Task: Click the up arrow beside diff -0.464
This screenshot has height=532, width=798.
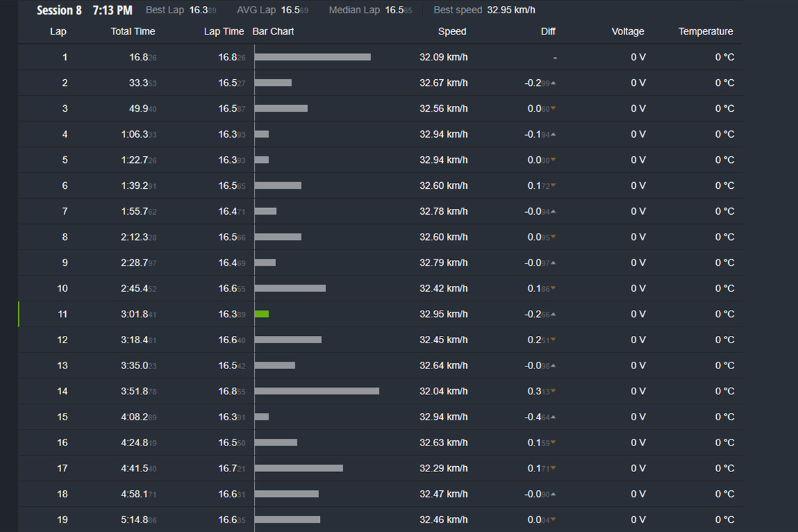Action: click(553, 417)
